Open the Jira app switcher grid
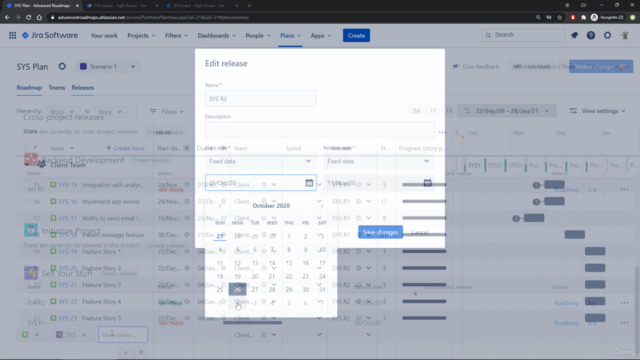Screen dimensions: 640x360 (x=13, y=36)
